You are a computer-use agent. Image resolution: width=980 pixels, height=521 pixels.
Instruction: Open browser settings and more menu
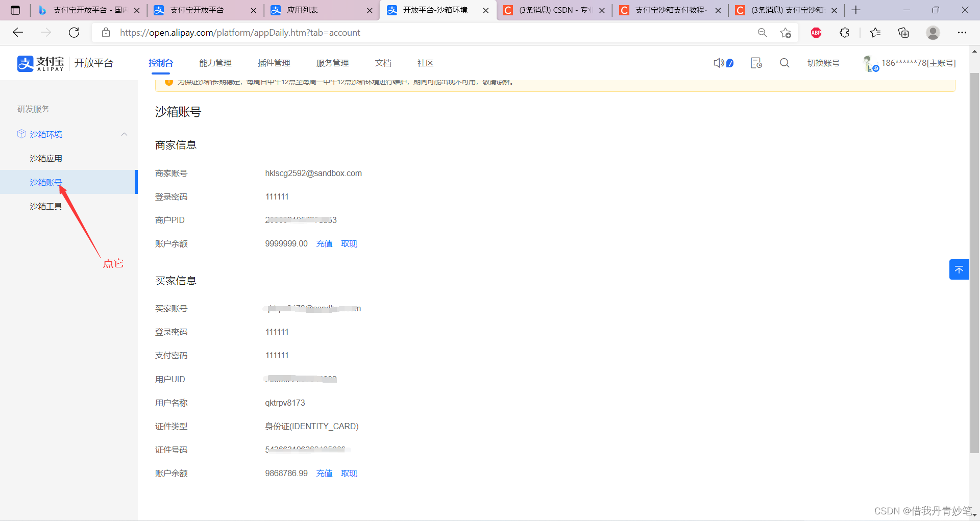pos(962,33)
